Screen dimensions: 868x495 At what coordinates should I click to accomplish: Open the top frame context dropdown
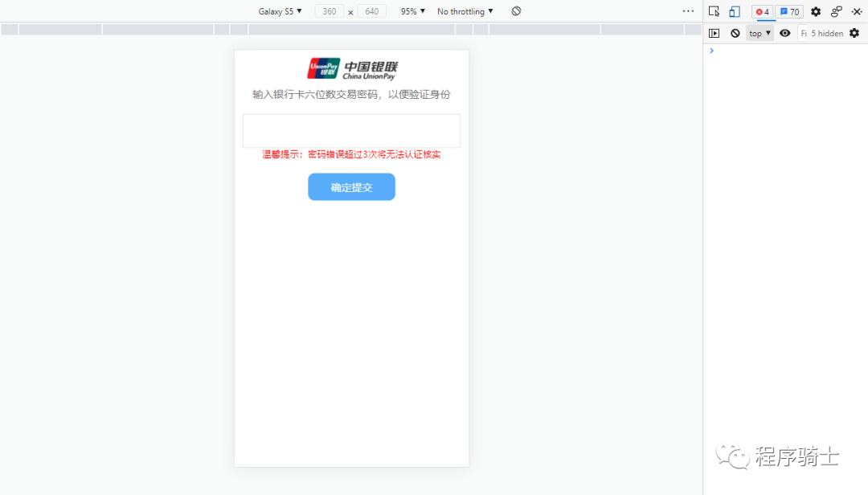[x=759, y=33]
